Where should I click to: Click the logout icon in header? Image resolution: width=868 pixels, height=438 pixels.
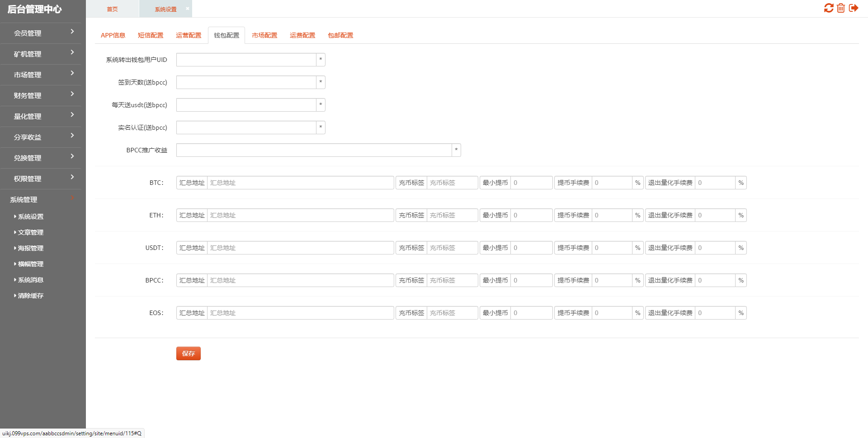click(x=854, y=8)
